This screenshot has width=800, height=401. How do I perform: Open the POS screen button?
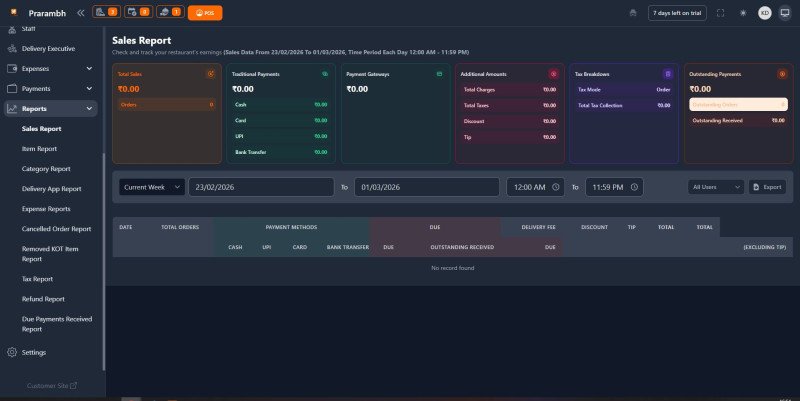[x=205, y=13]
